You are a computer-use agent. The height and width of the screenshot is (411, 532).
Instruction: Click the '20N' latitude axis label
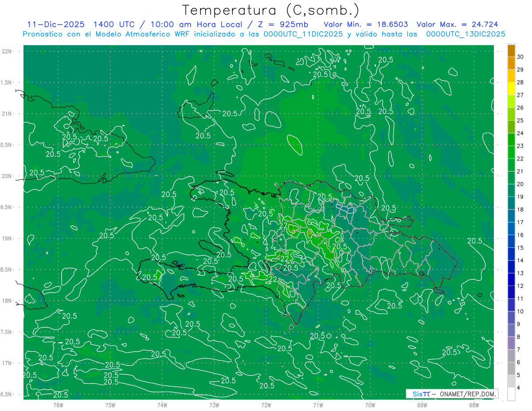point(7,176)
